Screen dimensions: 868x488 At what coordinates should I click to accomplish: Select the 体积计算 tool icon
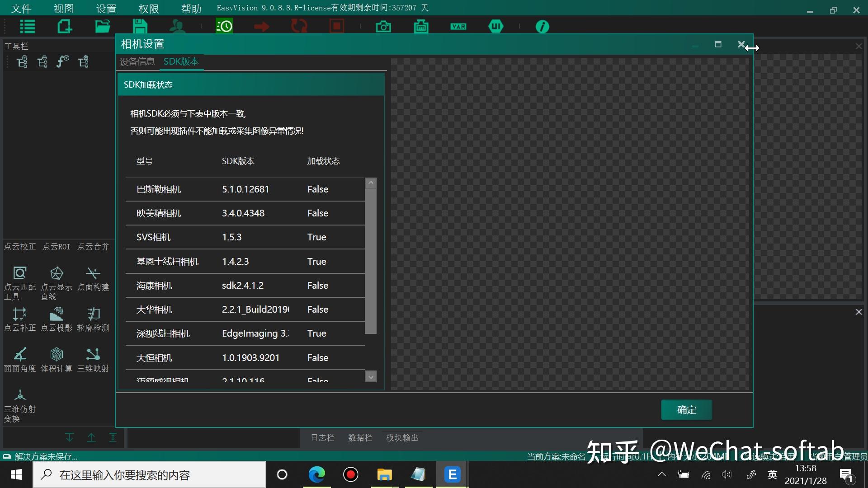(57, 354)
